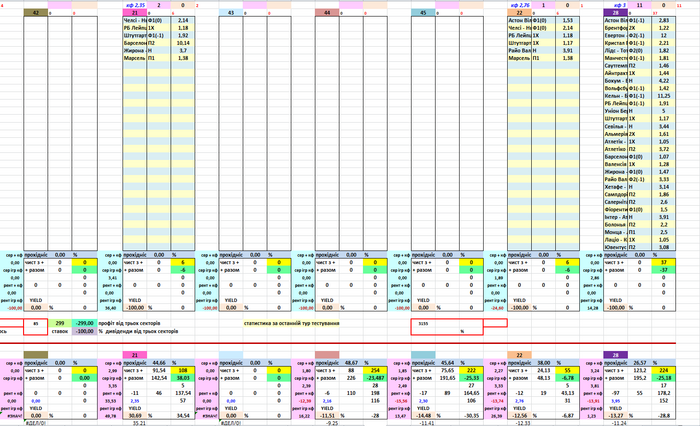
Task: Click the blue 'кф 2,35' cell
Action: click(135, 5)
